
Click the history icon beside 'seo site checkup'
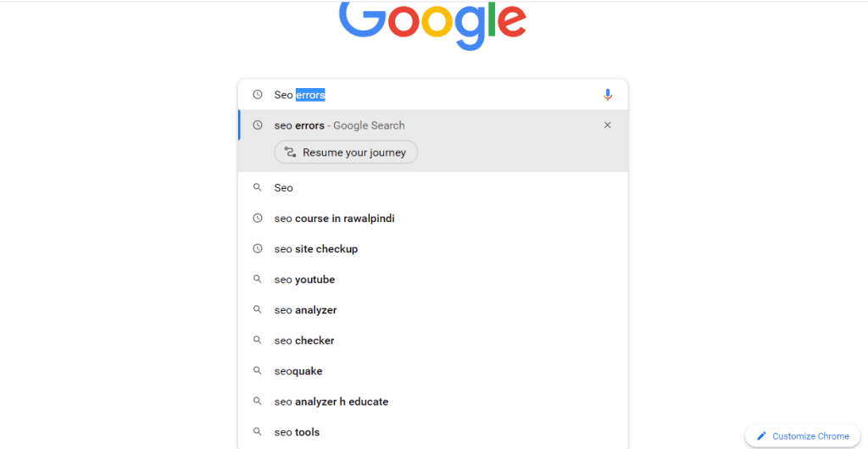click(x=258, y=249)
